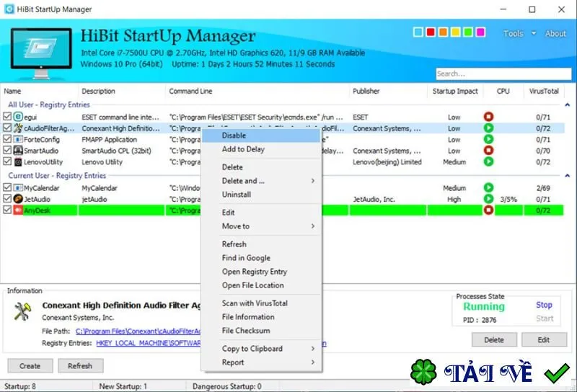The height and width of the screenshot is (392, 577).
Task: Select the yellow theme swatch
Action: (x=456, y=32)
